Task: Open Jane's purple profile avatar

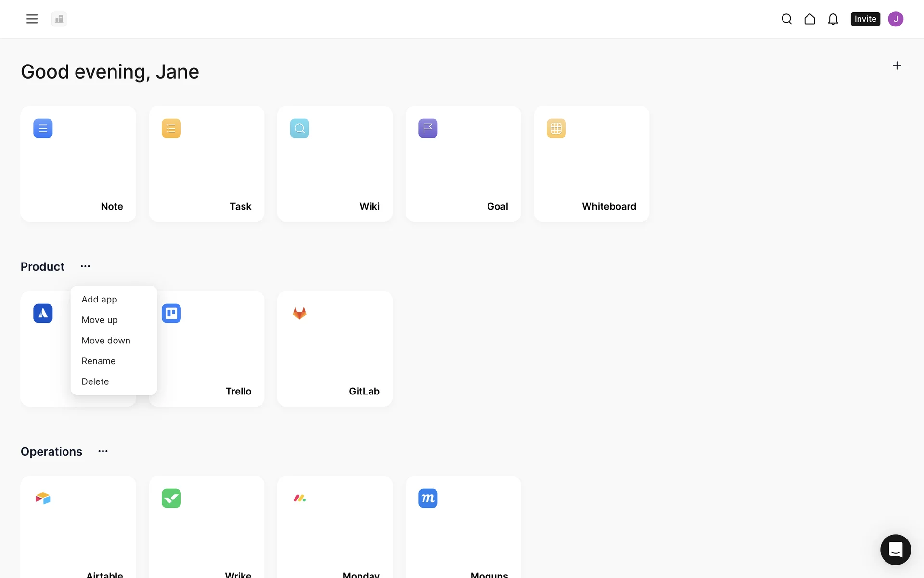Action: coord(895,19)
